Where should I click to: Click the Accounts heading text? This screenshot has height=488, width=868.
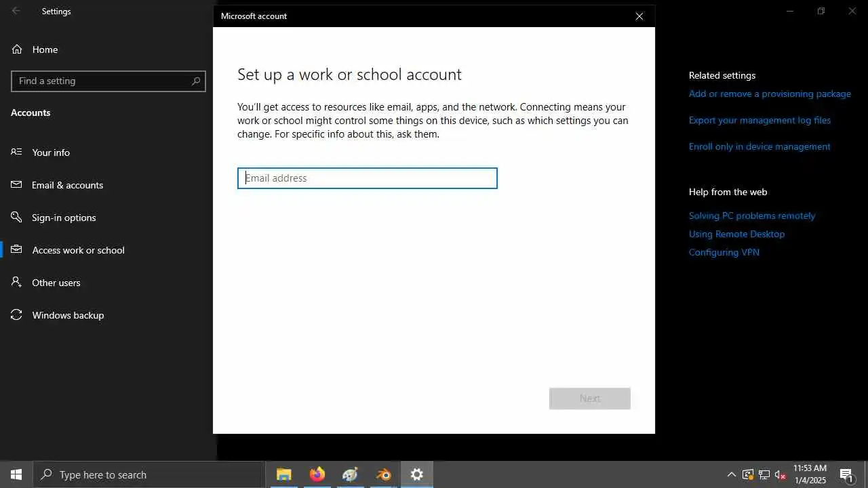point(31,113)
